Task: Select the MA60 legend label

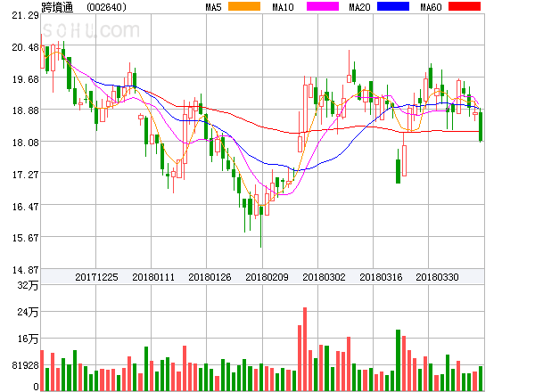Action: (431, 7)
